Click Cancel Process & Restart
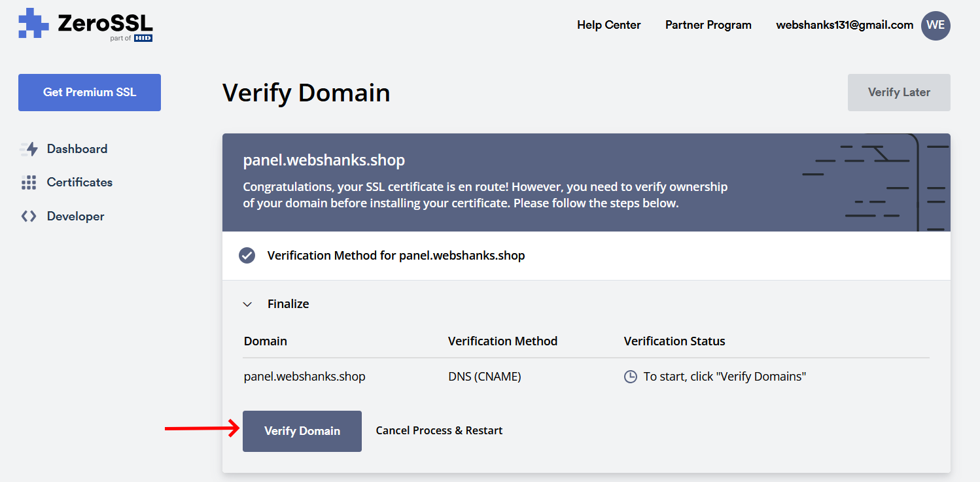 tap(439, 430)
